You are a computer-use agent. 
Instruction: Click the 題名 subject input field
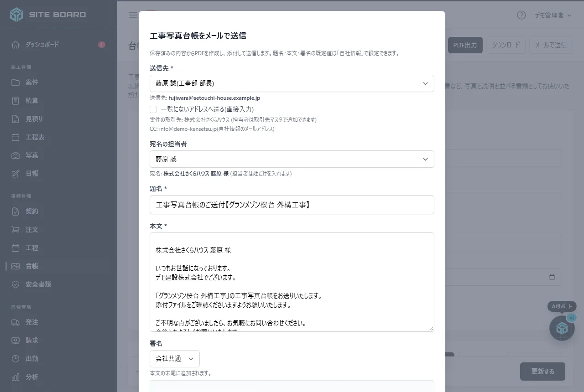click(292, 205)
